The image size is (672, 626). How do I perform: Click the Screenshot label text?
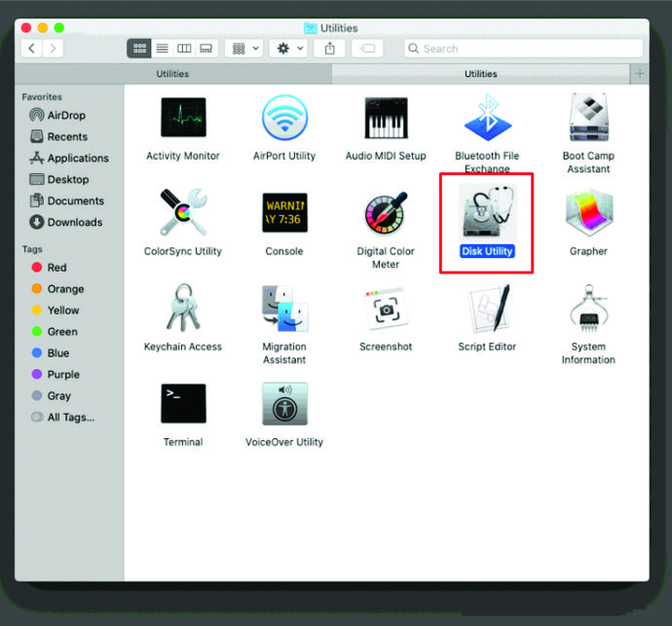(386, 347)
